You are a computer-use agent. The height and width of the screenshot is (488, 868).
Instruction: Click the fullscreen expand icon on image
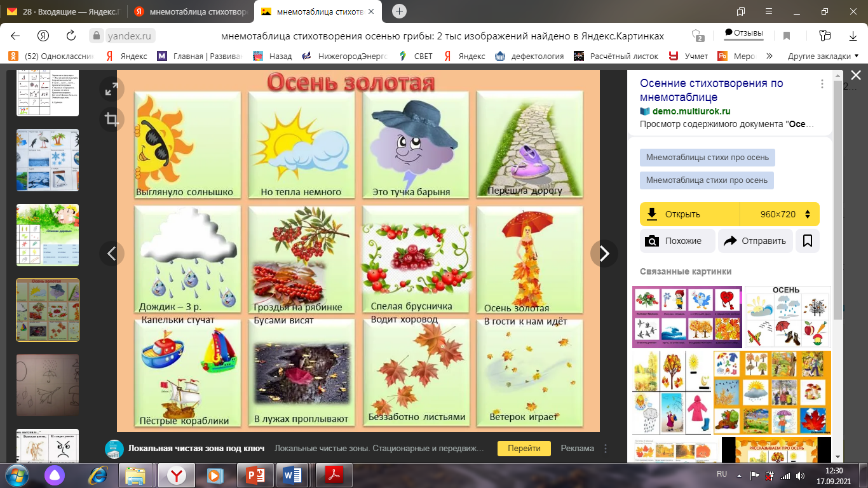point(112,90)
